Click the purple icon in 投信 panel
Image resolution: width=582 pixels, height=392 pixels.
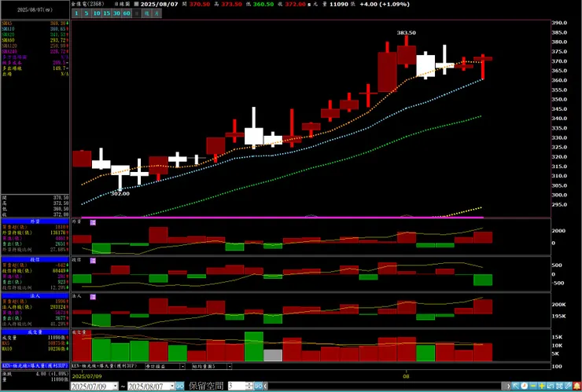(93, 261)
